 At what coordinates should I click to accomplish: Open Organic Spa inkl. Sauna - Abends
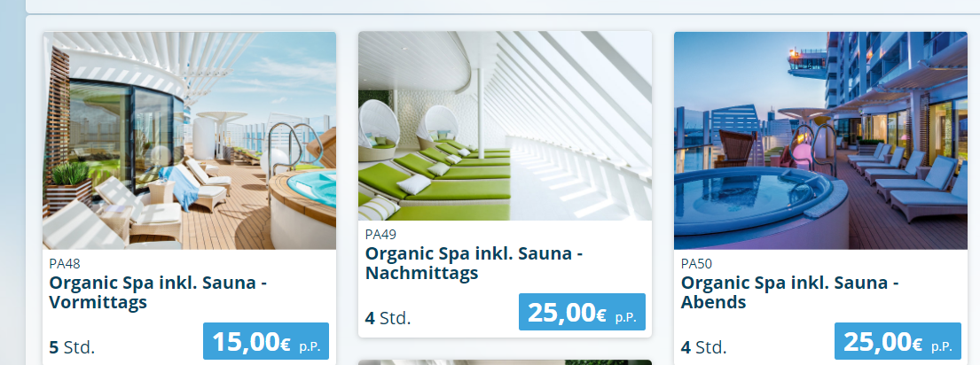pyautogui.click(x=789, y=292)
